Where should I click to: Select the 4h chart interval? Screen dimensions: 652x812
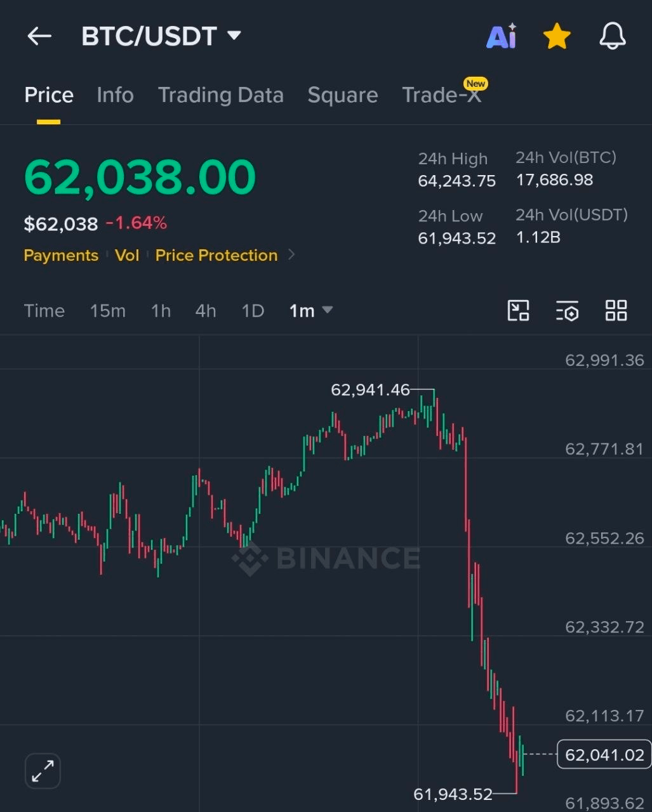(x=205, y=311)
